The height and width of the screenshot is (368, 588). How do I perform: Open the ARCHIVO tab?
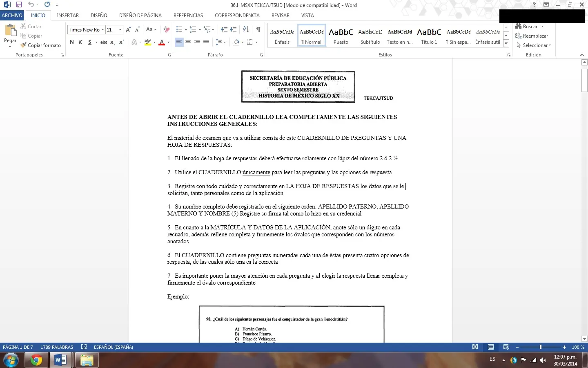coord(12,16)
